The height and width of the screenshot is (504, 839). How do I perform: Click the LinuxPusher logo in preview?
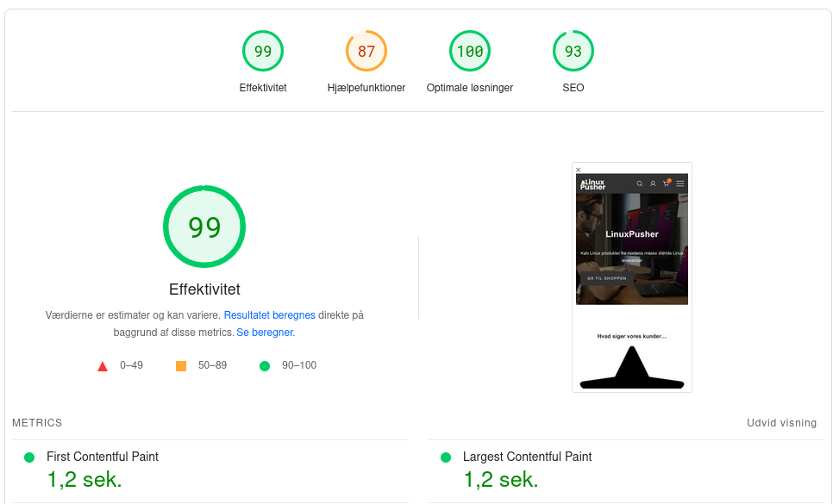pos(593,184)
